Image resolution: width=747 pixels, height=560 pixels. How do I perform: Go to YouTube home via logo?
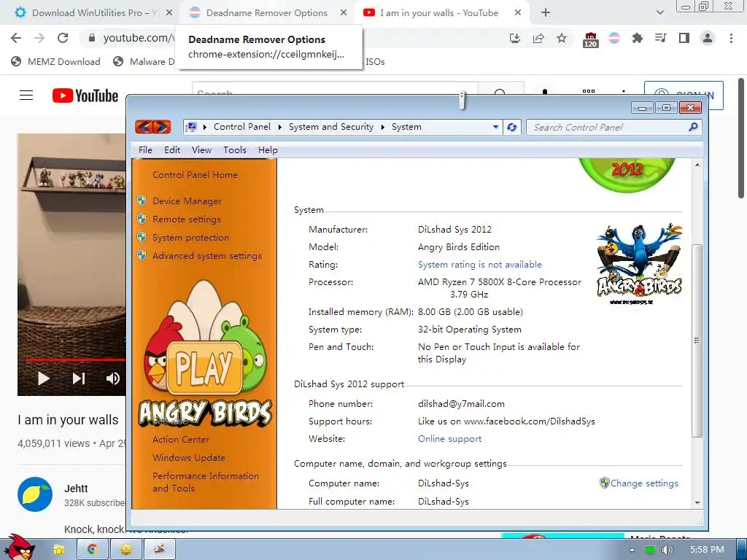[85, 96]
